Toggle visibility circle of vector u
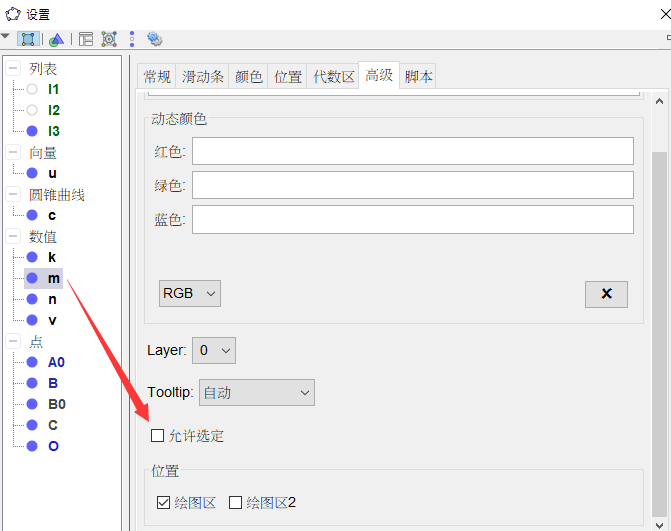671x531 pixels. [x=32, y=173]
